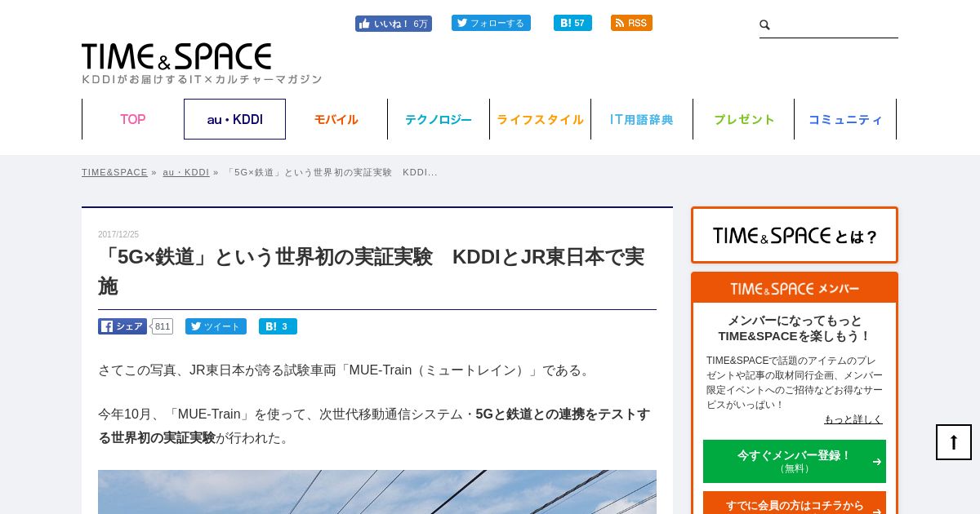Open the プレゼント navigation tab
Screen dimensions: 980x514
click(744, 119)
